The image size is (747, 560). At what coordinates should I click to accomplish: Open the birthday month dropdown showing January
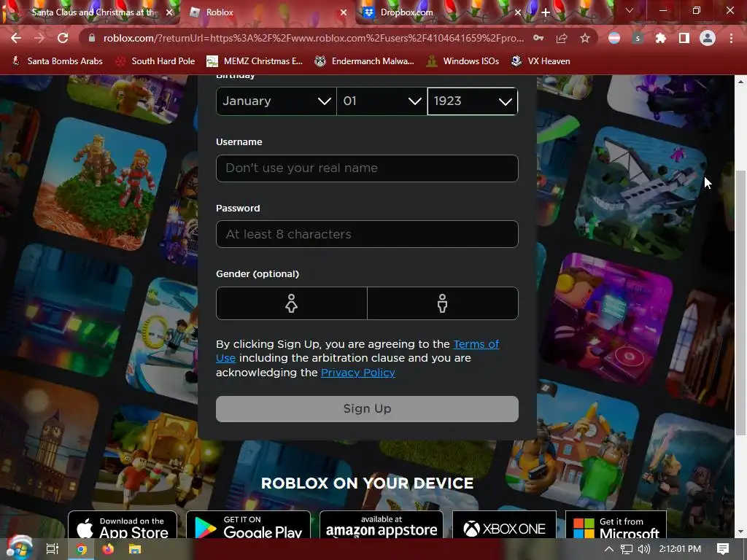[x=276, y=101]
